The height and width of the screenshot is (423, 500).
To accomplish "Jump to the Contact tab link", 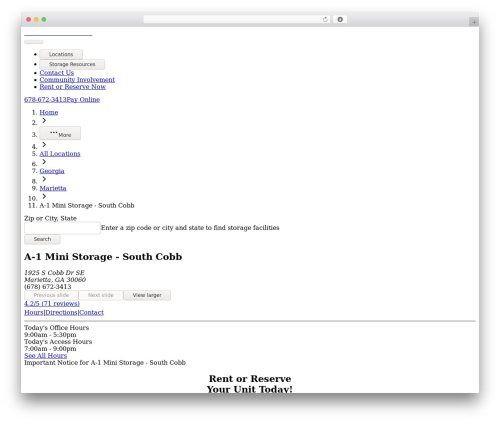I will click(91, 313).
